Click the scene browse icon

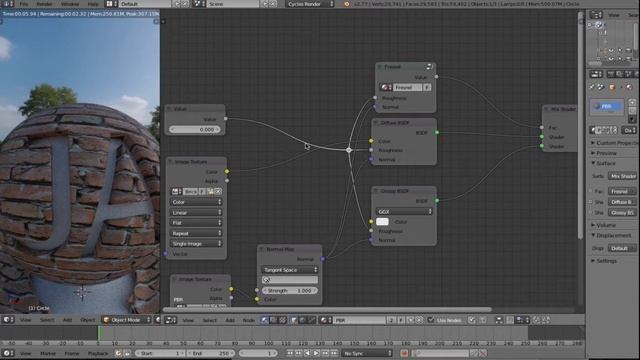click(x=199, y=4)
